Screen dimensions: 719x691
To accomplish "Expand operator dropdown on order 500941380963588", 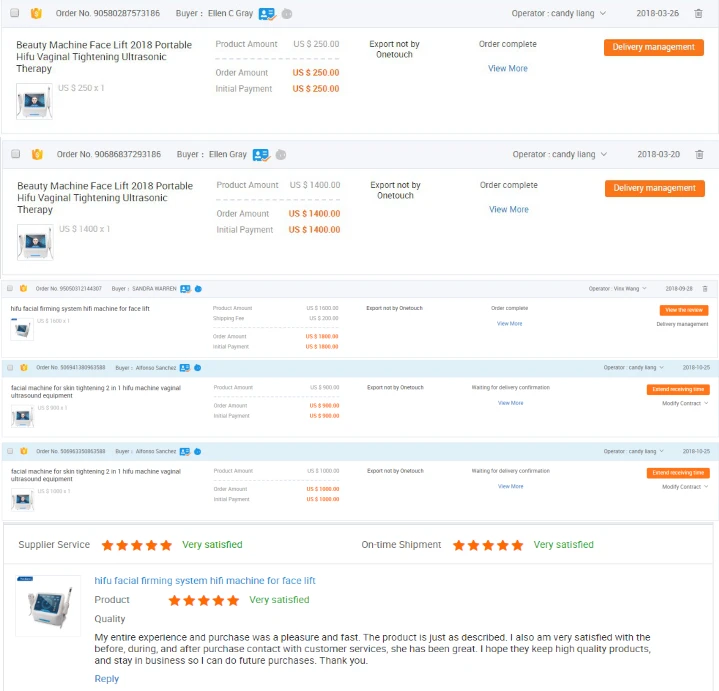I will (x=662, y=367).
